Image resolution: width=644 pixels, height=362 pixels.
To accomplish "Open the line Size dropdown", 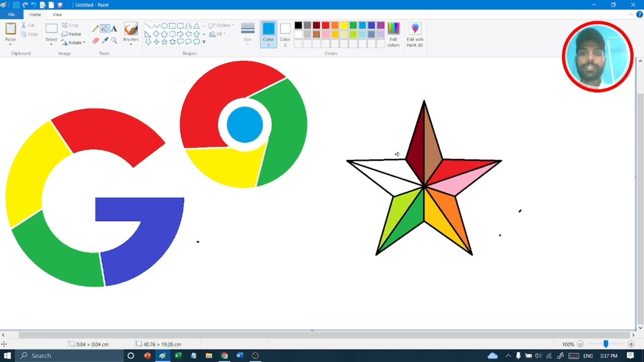I will click(248, 33).
